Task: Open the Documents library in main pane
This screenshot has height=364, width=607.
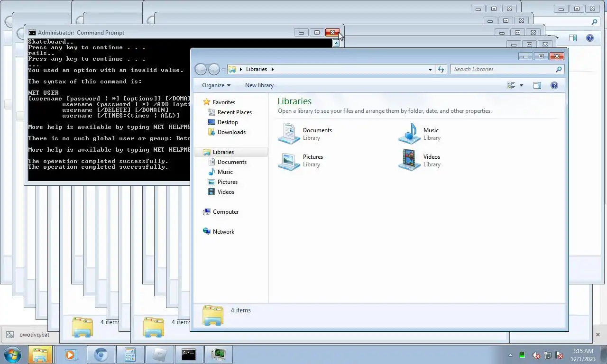Action: [305, 134]
